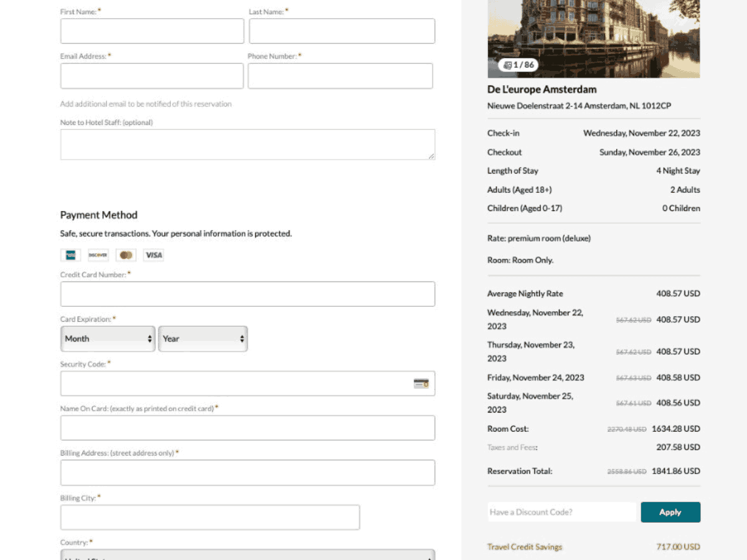Click the card icon inside the Security Code field
The width and height of the screenshot is (747, 560).
[421, 383]
